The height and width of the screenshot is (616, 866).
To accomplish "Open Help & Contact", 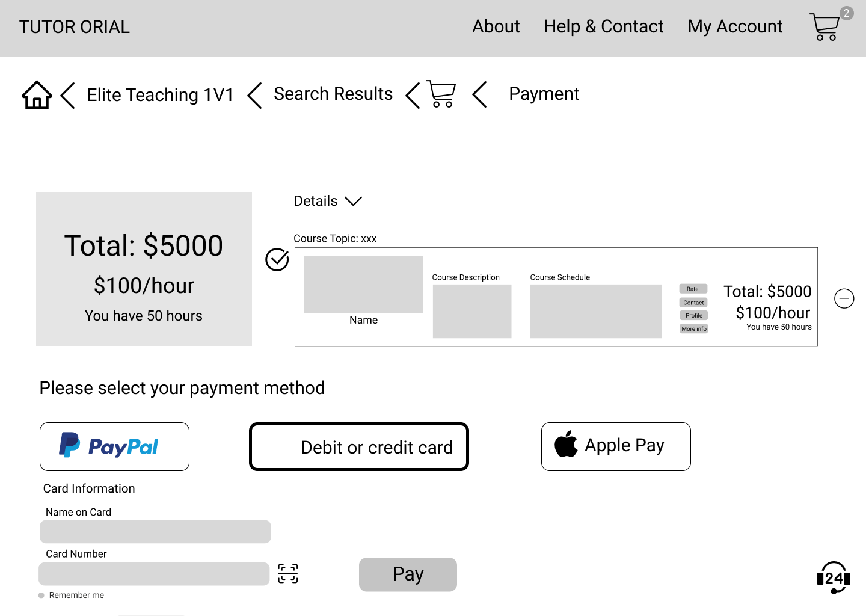I will point(603,26).
